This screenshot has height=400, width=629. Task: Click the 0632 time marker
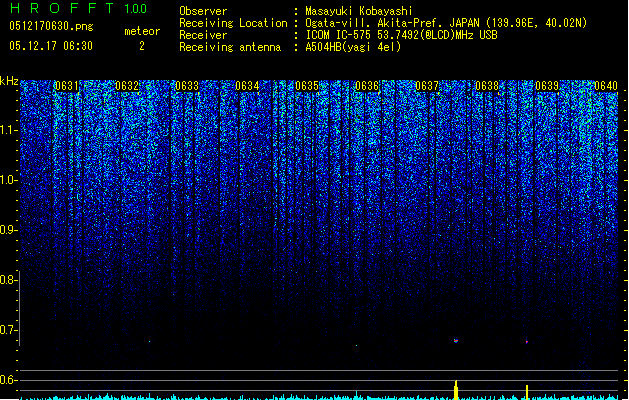tap(127, 86)
